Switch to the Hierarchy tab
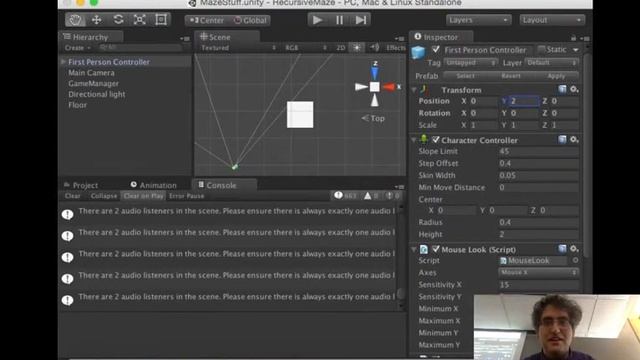This screenshot has height=360, width=640. [91, 37]
